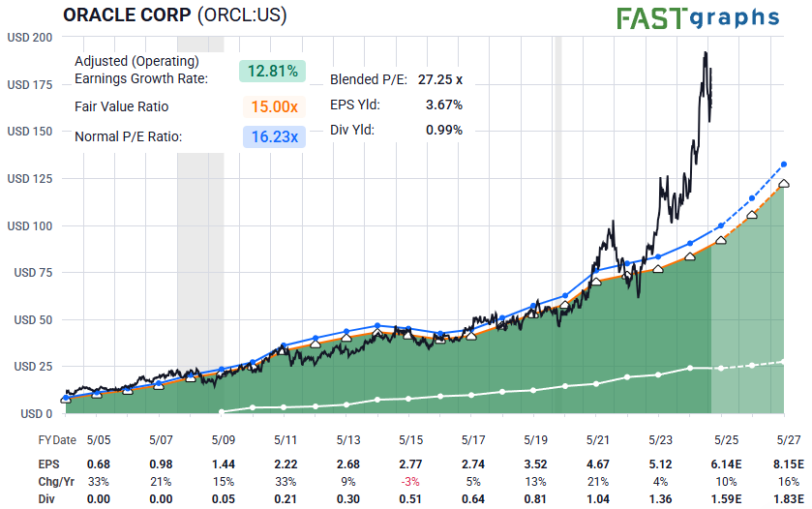Click the Div value 0.51
Viewport: 812px width, 509px height.
coord(410,499)
